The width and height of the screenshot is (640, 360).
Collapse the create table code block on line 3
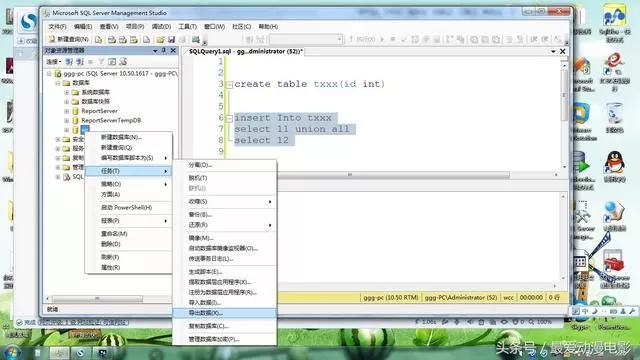[x=229, y=85]
